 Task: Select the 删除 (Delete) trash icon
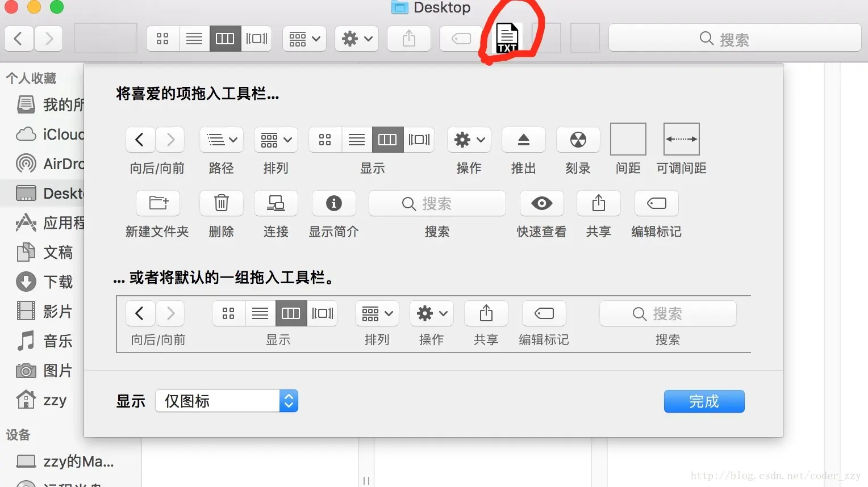click(221, 203)
